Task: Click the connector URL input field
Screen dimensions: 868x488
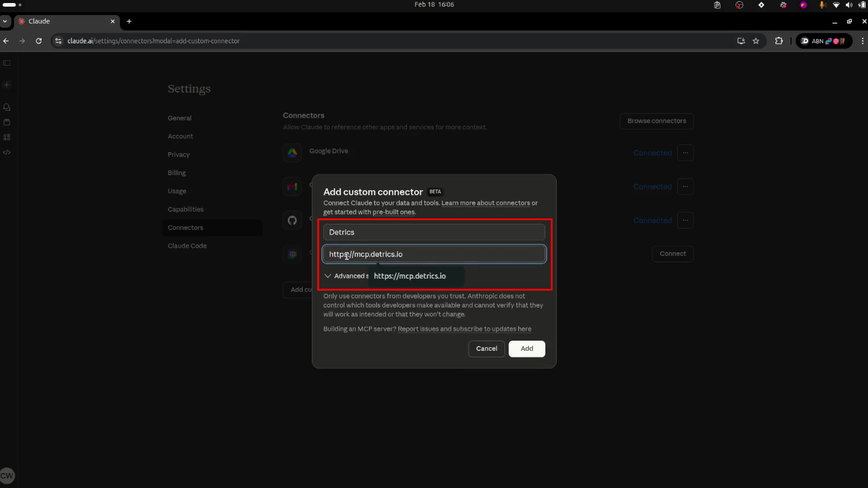Action: point(433,254)
